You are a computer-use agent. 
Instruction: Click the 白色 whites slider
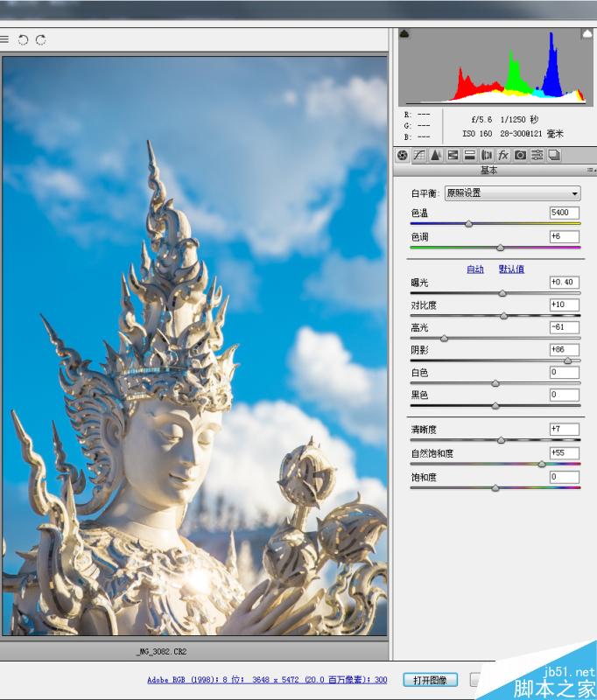495,383
